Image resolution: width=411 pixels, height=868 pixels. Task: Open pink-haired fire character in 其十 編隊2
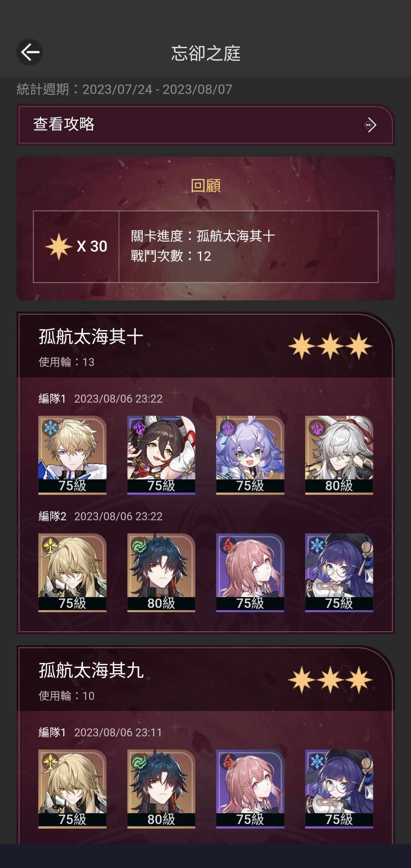tap(250, 572)
